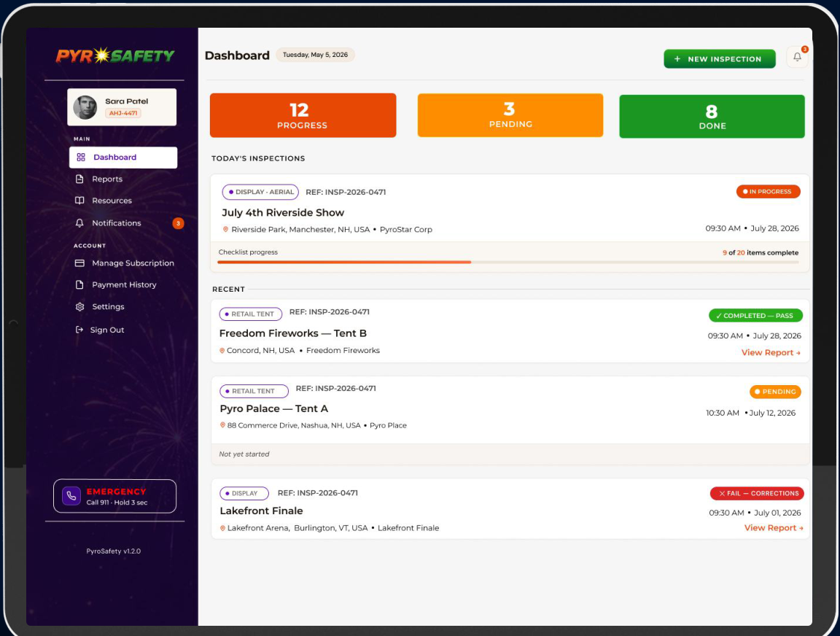Click Completed — Pass status badge
The image size is (840, 636).
click(x=755, y=316)
